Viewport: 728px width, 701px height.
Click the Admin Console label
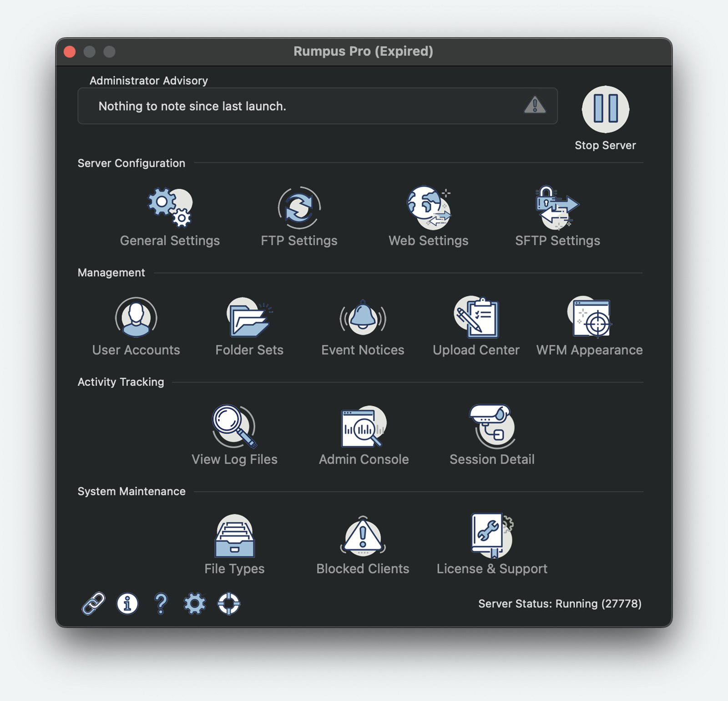(x=364, y=459)
